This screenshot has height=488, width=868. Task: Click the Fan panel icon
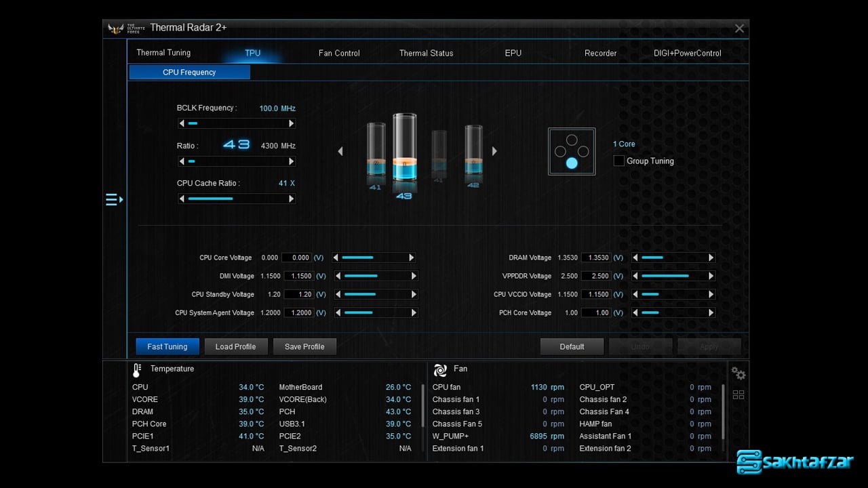(x=440, y=369)
